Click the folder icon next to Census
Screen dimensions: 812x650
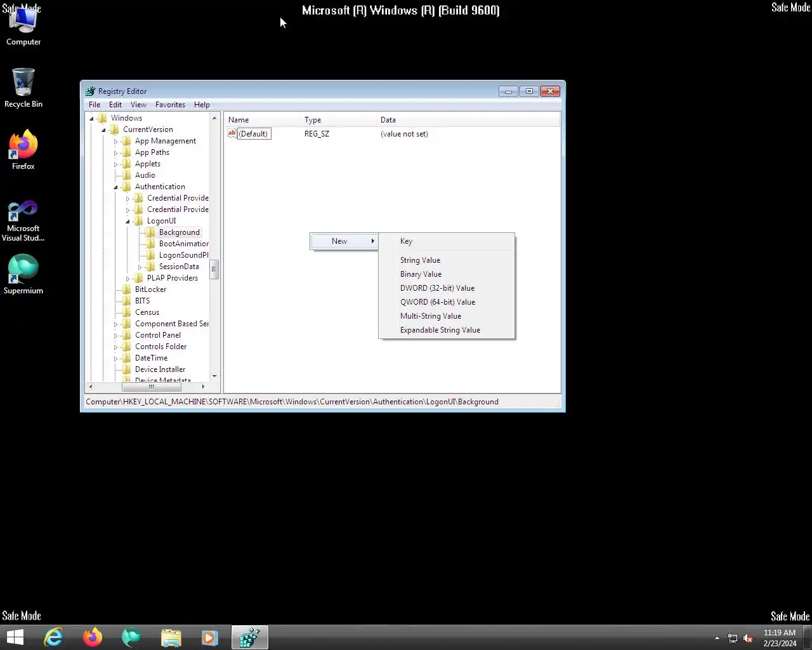pos(127,312)
